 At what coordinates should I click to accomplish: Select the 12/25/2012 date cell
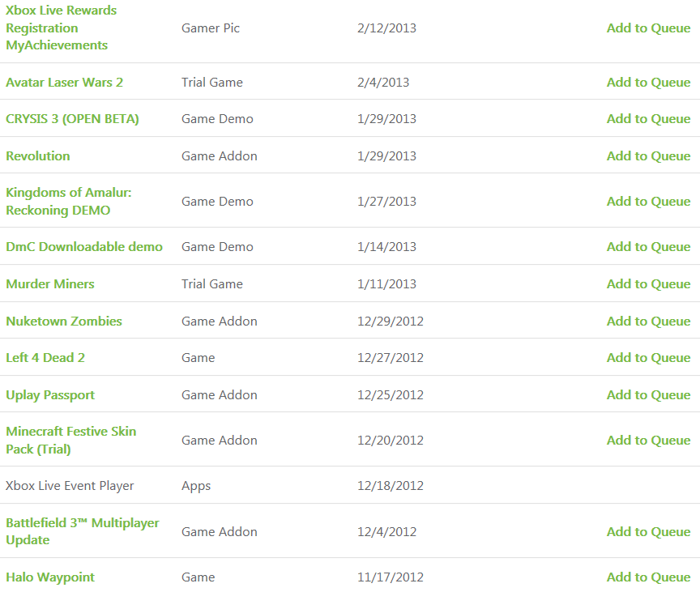click(391, 395)
